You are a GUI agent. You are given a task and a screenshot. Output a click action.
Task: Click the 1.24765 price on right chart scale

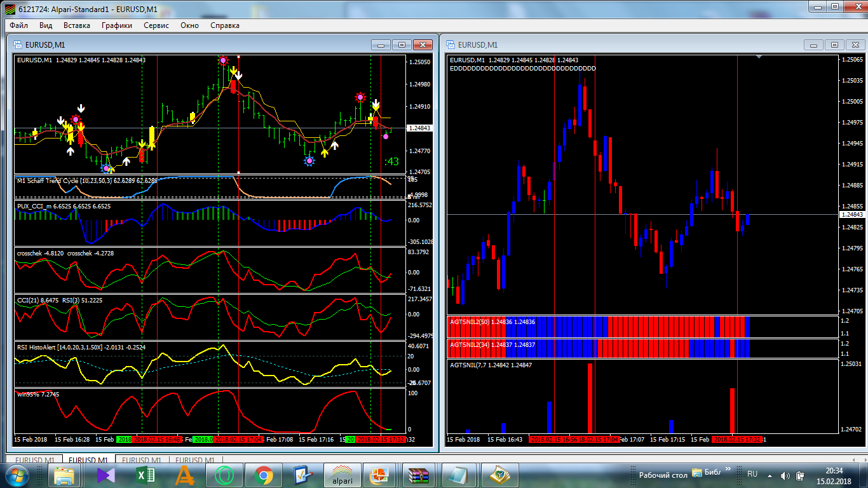(851, 269)
